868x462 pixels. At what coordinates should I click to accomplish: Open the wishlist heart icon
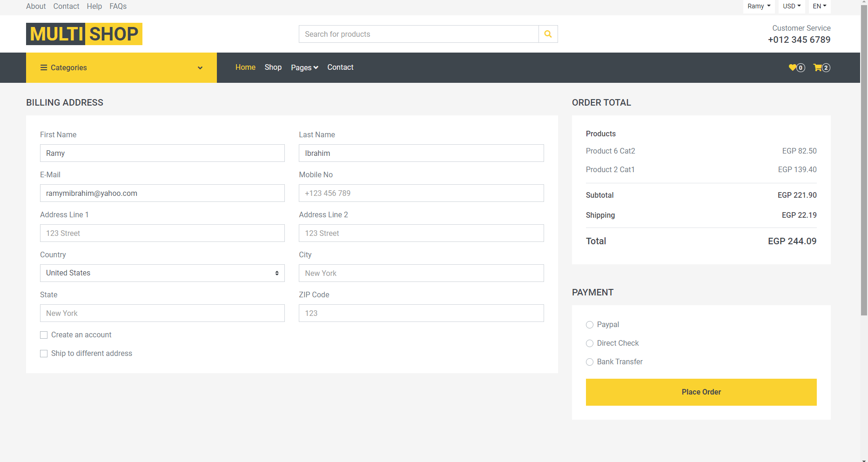[793, 67]
